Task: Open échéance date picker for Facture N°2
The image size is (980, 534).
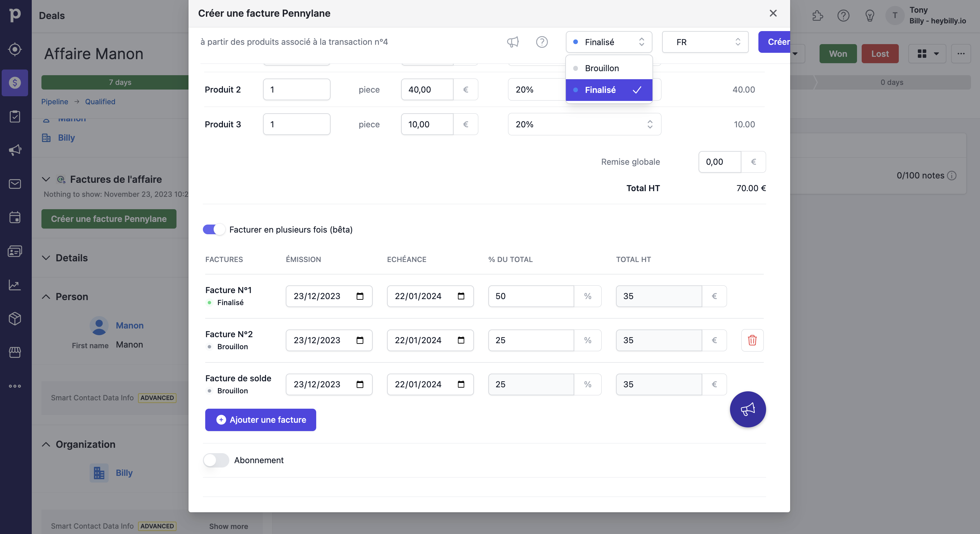Action: coord(461,340)
